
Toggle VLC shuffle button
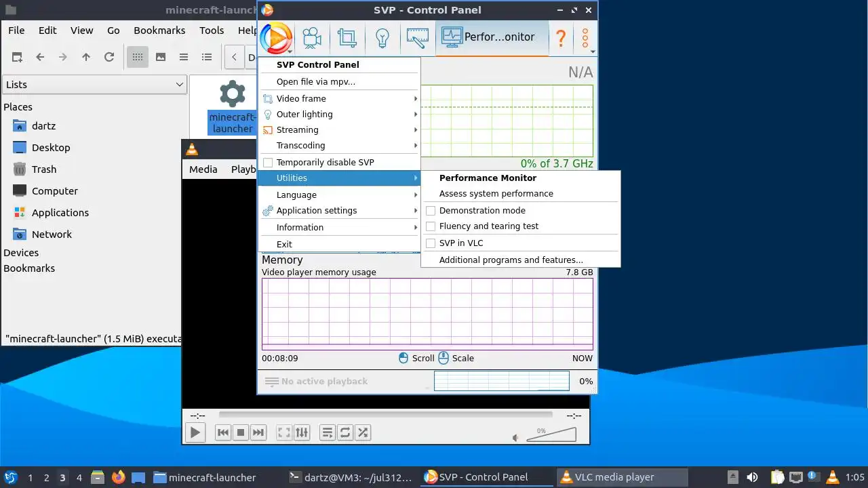pyautogui.click(x=363, y=432)
